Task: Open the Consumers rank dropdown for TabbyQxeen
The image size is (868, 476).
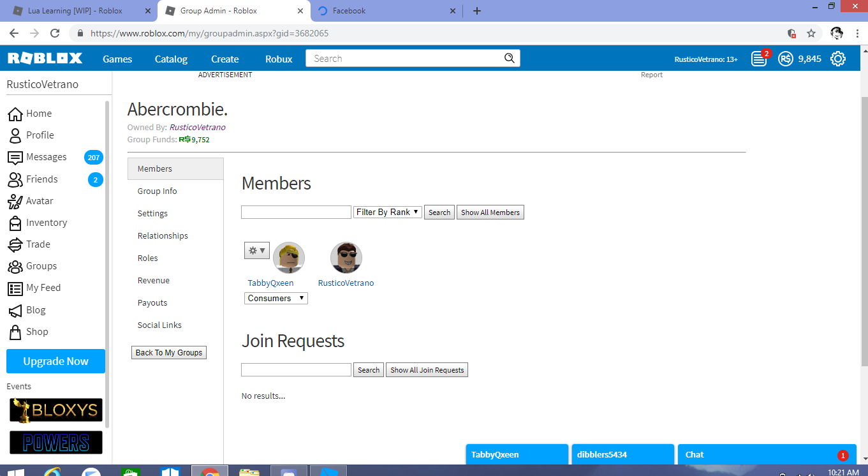Action: pos(276,298)
